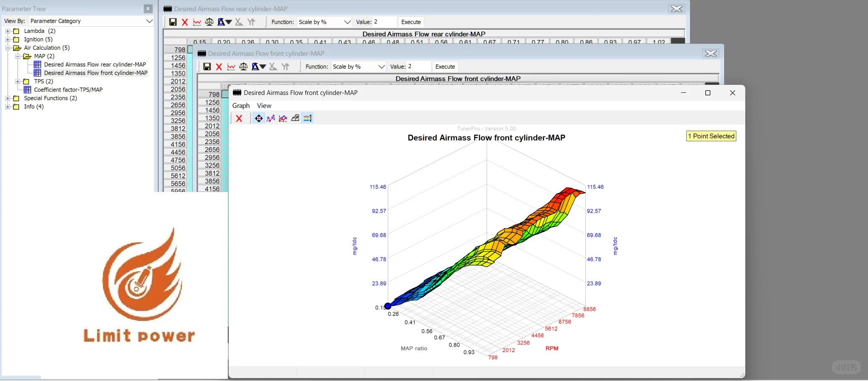This screenshot has height=381, width=868.
Task: Expand the Lambda tree node
Action: pyautogui.click(x=8, y=31)
